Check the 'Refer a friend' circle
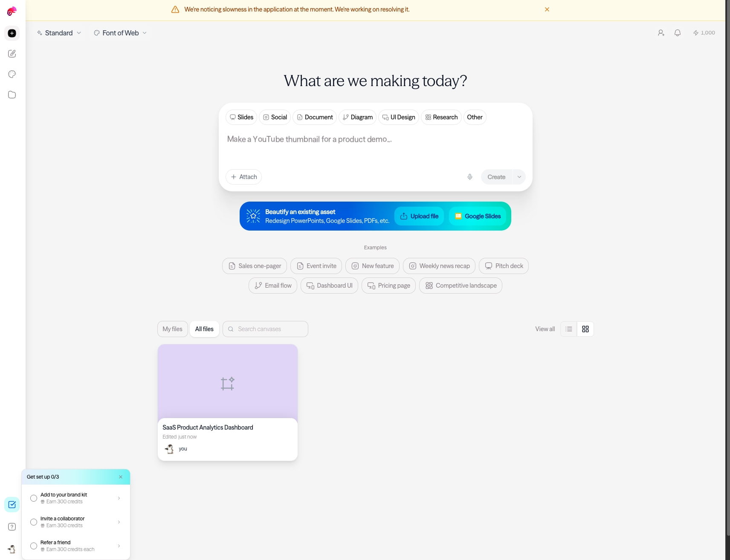Viewport: 730px width, 560px height. [34, 546]
